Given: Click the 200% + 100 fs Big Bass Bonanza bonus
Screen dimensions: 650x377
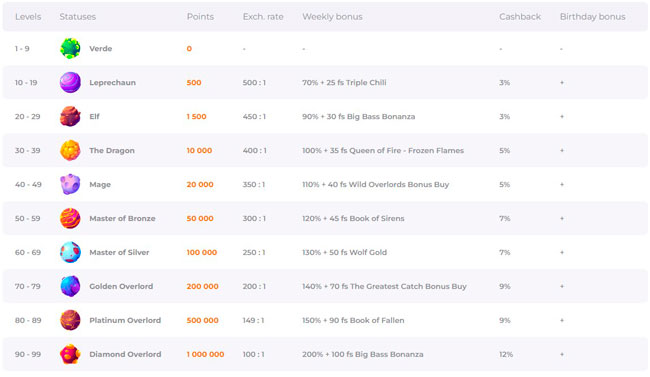Looking at the screenshot, I should 362,355.
